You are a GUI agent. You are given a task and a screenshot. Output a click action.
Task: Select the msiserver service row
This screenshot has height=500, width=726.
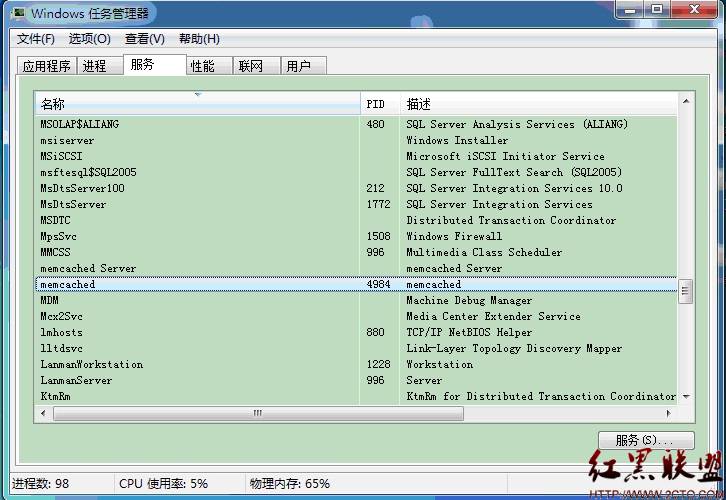356,140
